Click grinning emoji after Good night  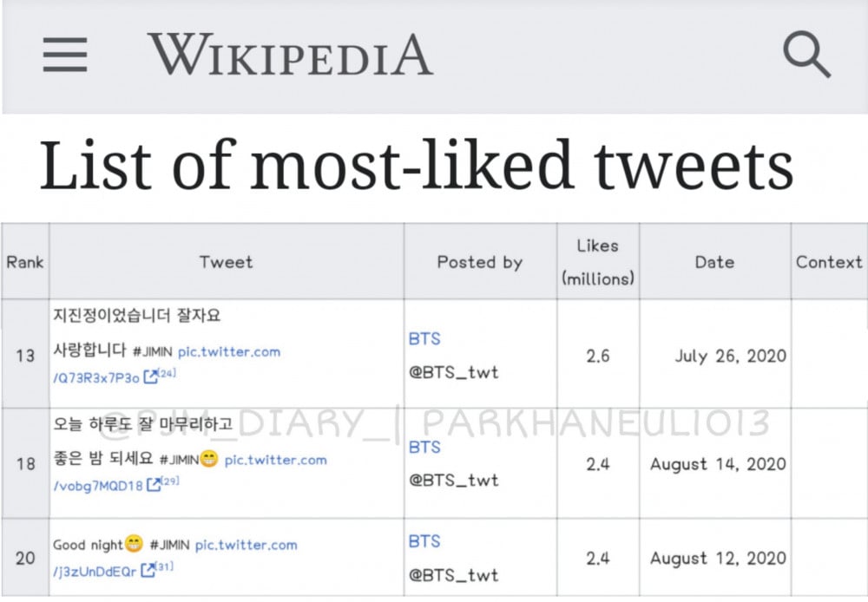point(134,543)
